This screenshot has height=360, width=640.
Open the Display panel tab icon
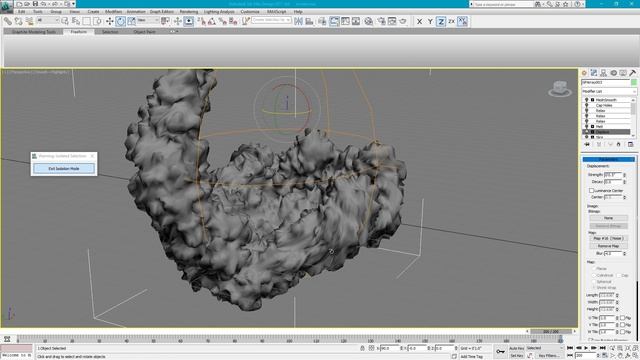pyautogui.click(x=623, y=73)
